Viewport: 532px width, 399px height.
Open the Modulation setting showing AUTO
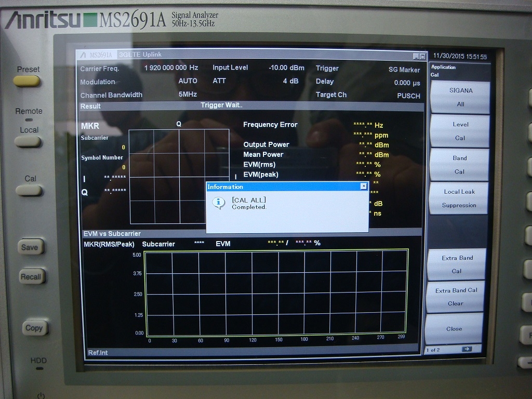point(188,81)
